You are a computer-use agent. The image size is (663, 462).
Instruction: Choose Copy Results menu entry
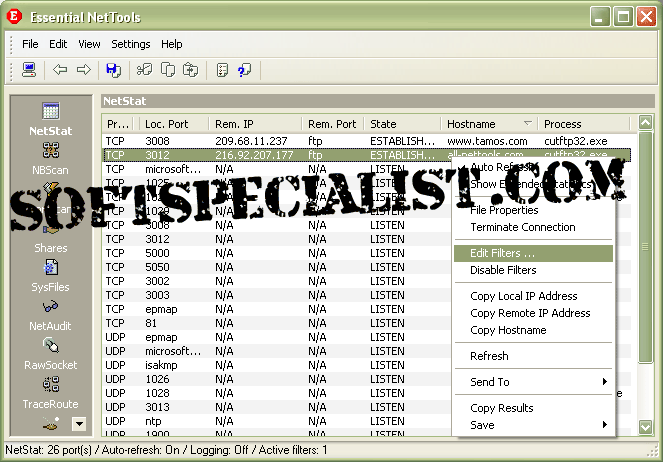[x=533, y=408]
